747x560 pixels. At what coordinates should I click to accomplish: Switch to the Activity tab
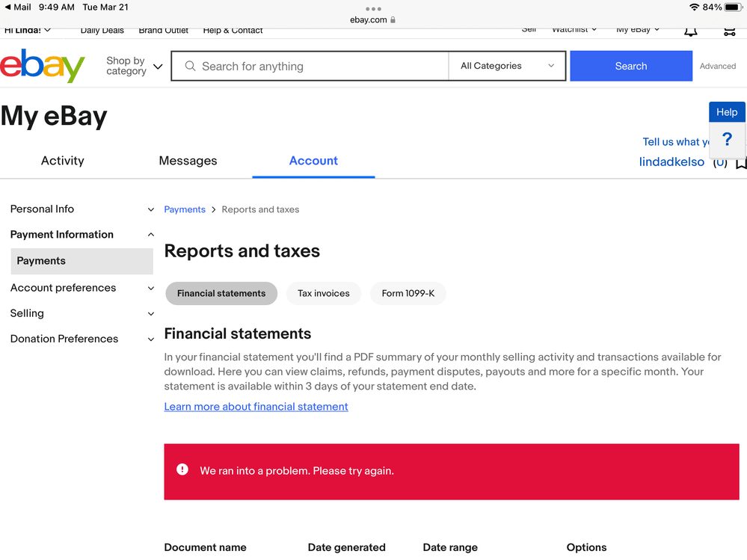(x=62, y=161)
